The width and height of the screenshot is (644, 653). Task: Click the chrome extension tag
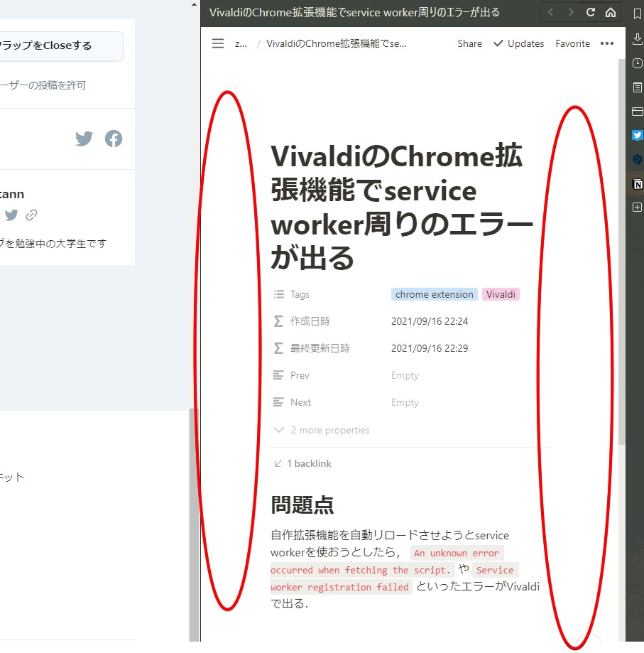click(x=435, y=294)
